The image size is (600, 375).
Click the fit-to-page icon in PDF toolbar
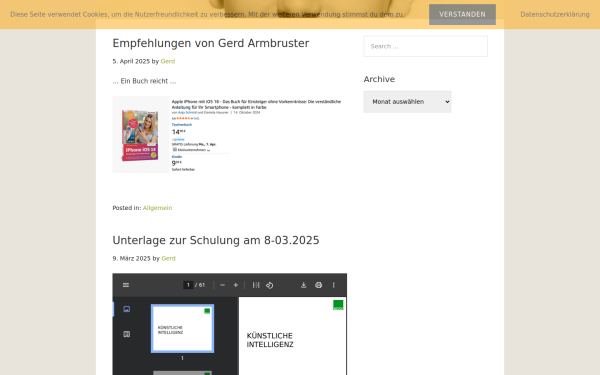pyautogui.click(x=256, y=285)
